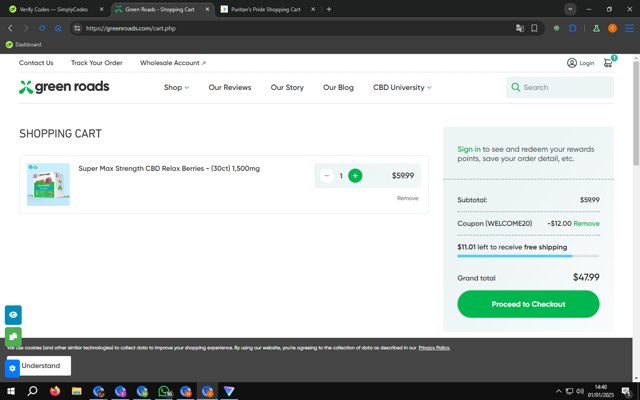Click the free shipping progress bar
This screenshot has height=400, width=640.
click(x=528, y=256)
